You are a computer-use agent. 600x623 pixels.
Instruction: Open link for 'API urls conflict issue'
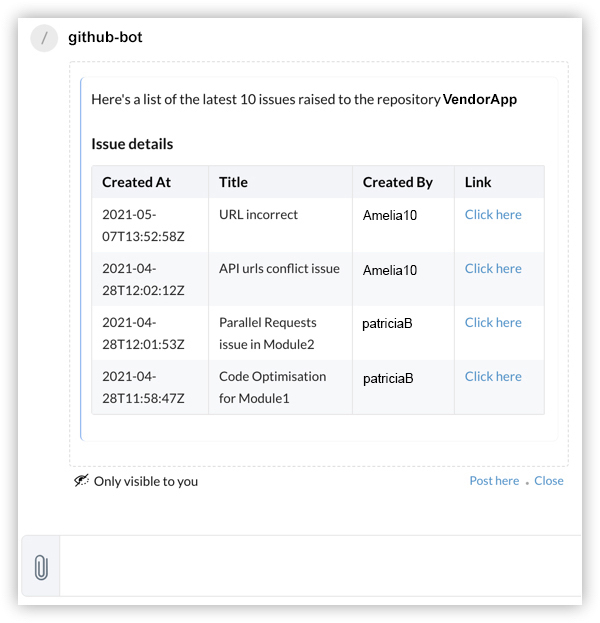click(x=493, y=268)
